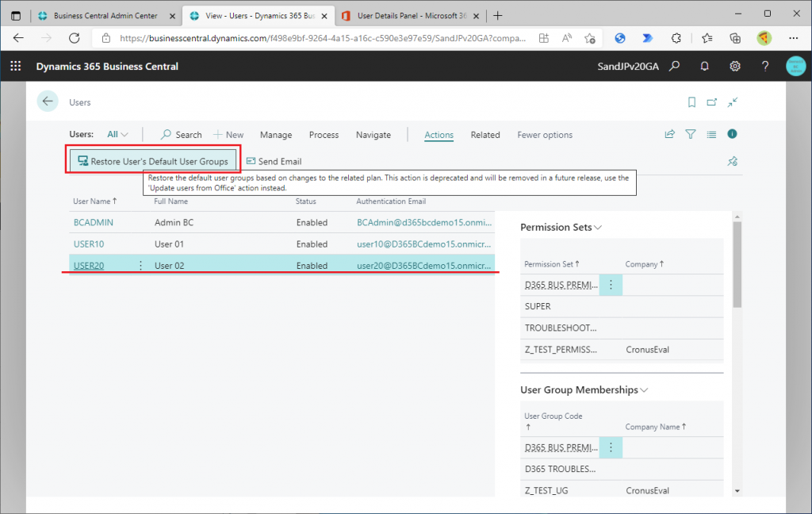
Task: Click the share icon in the action bar
Action: pyautogui.click(x=669, y=134)
